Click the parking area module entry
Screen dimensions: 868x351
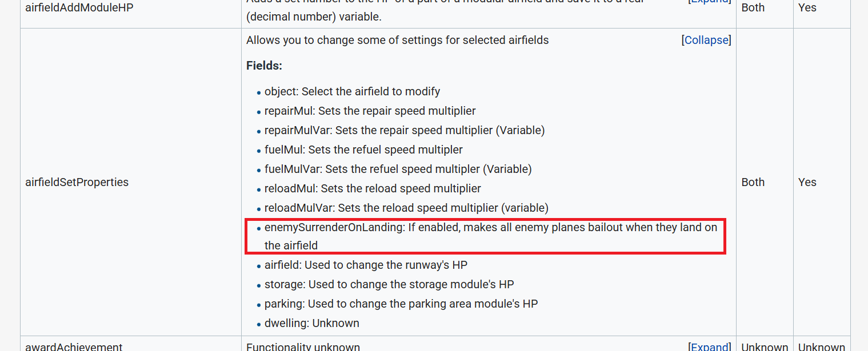[x=401, y=304]
